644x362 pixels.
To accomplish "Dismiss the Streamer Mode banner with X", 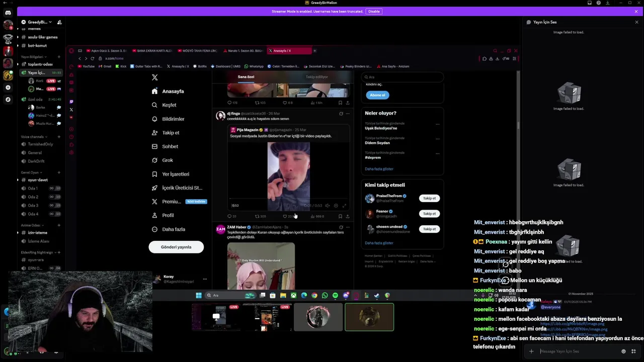I will point(636,12).
